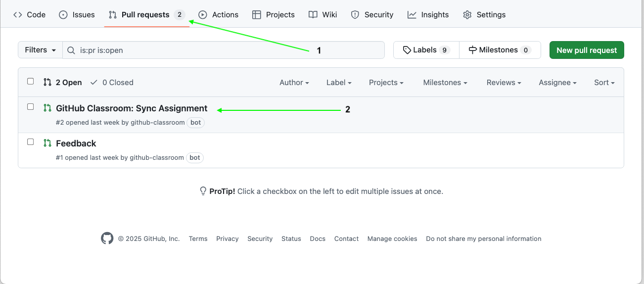The width and height of the screenshot is (644, 284).
Task: Click the Feedback open PR icon
Action: [x=47, y=143]
